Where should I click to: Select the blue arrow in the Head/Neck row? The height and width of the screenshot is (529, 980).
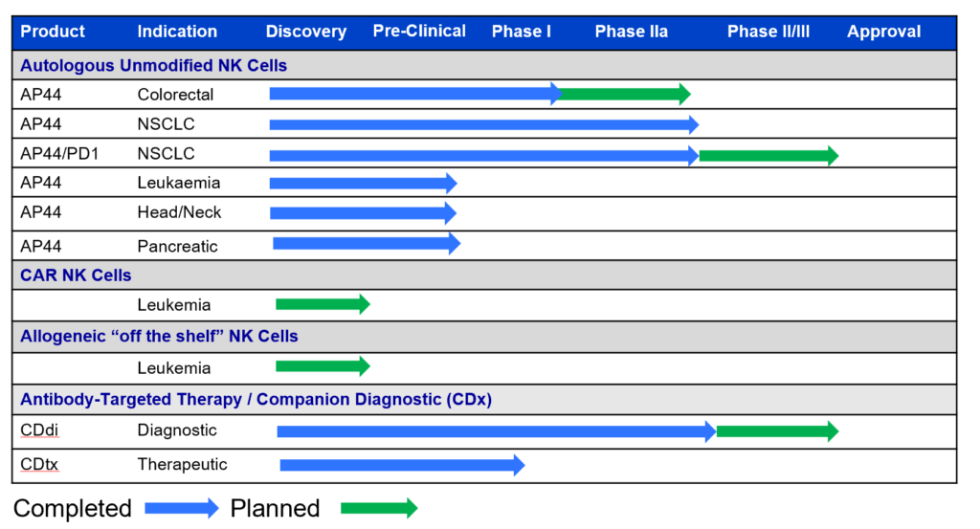[x=363, y=213]
